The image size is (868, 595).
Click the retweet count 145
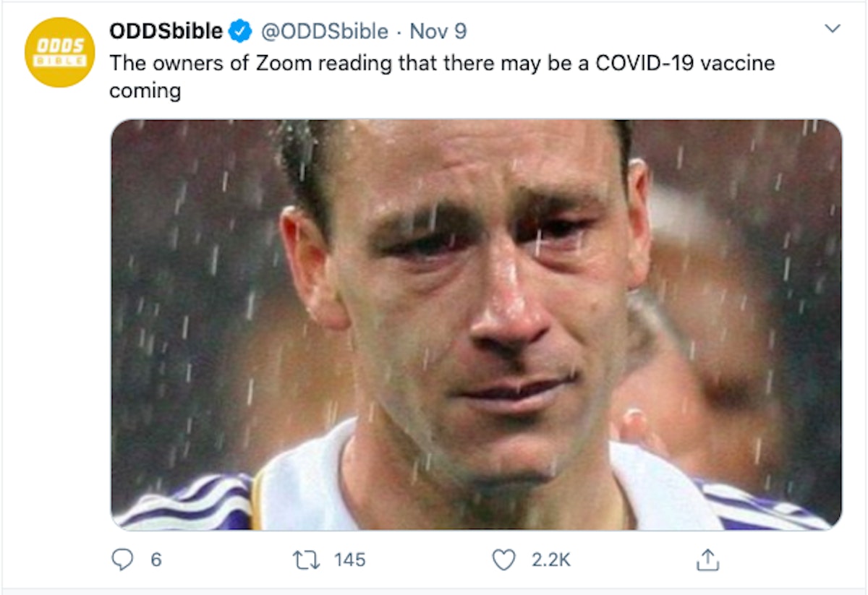tap(350, 560)
